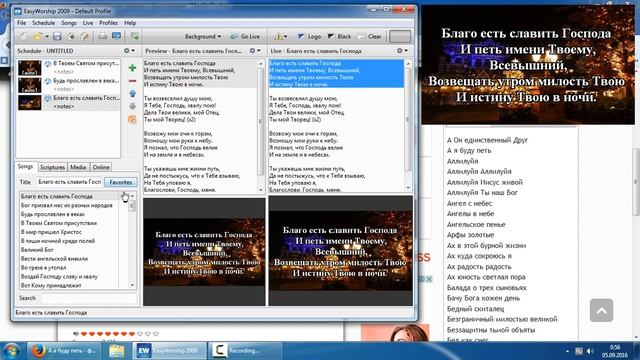Click the green plus add item icon
This screenshot has height=360, width=640.
point(132,68)
